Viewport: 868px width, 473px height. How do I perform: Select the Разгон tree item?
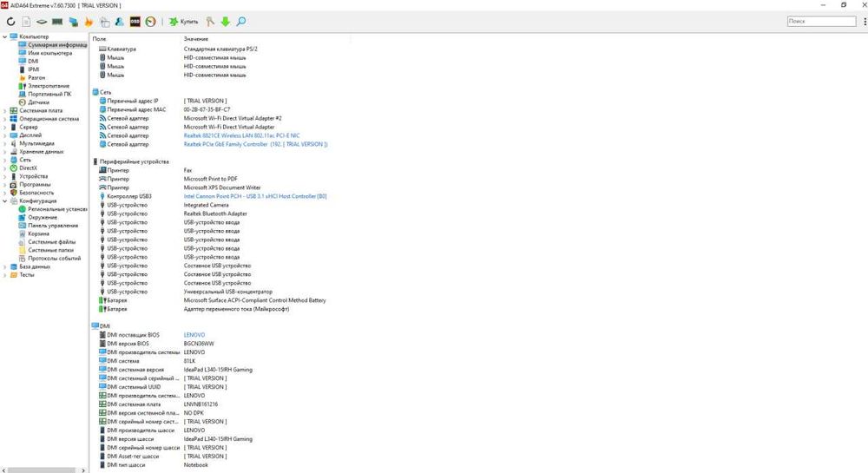(x=36, y=78)
